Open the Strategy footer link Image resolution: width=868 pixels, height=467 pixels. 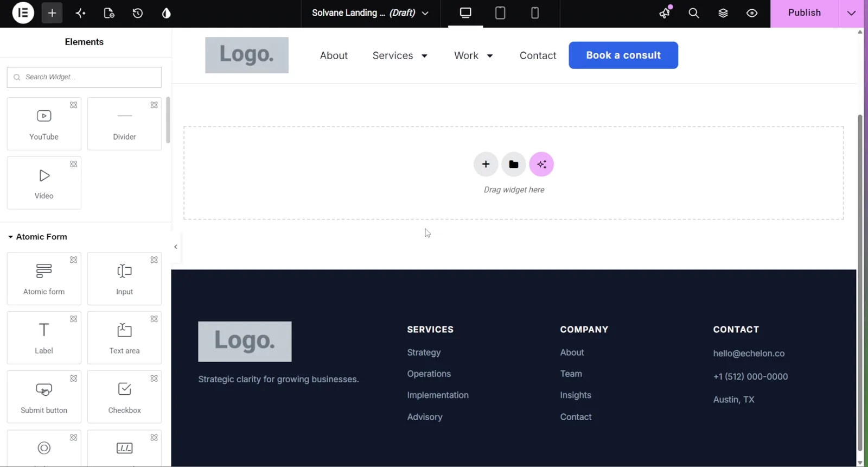[424, 352]
